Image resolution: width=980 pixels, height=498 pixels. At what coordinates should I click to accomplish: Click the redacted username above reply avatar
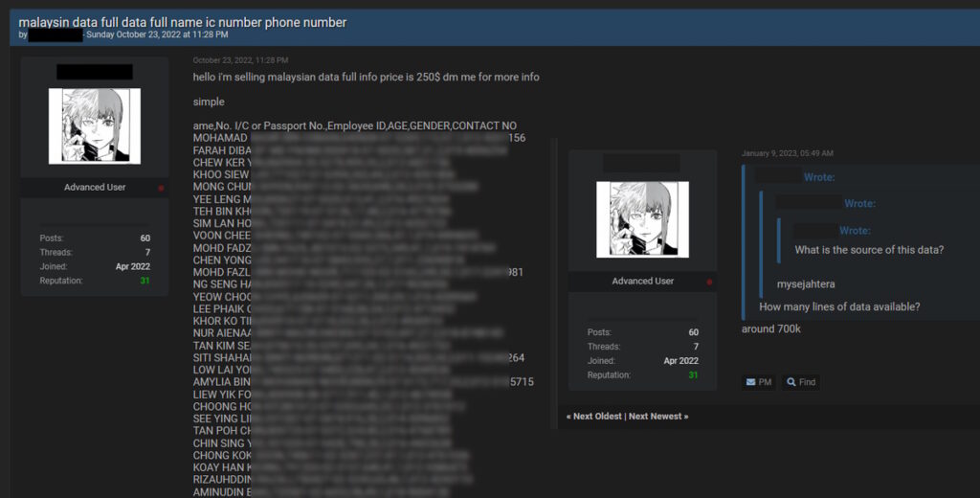(x=641, y=164)
